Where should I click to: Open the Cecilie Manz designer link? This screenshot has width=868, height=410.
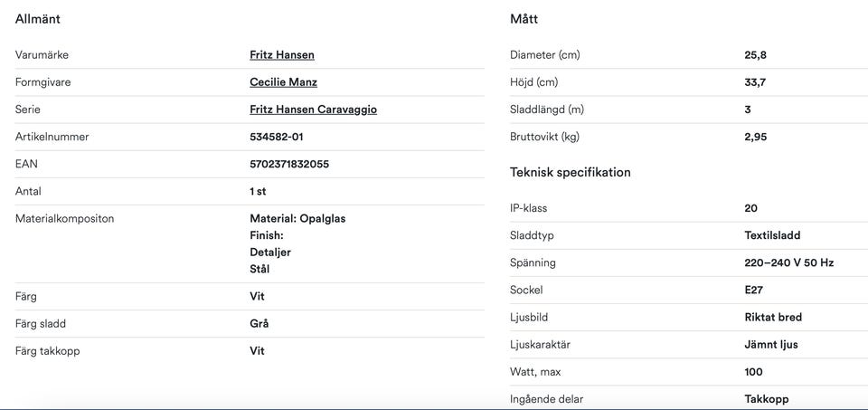coord(283,82)
